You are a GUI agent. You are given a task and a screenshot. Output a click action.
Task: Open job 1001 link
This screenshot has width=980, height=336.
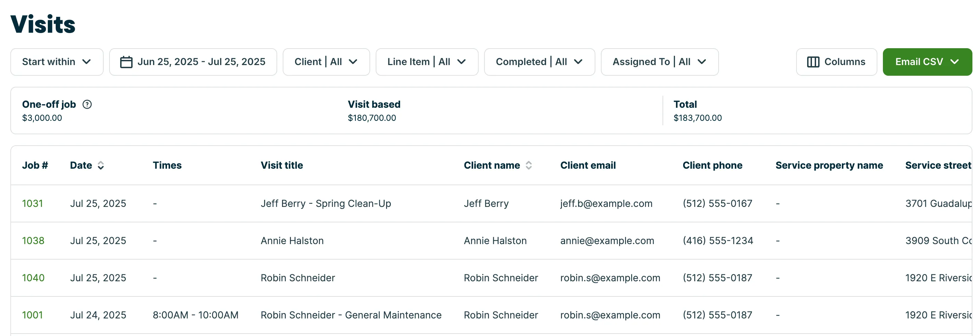(32, 315)
